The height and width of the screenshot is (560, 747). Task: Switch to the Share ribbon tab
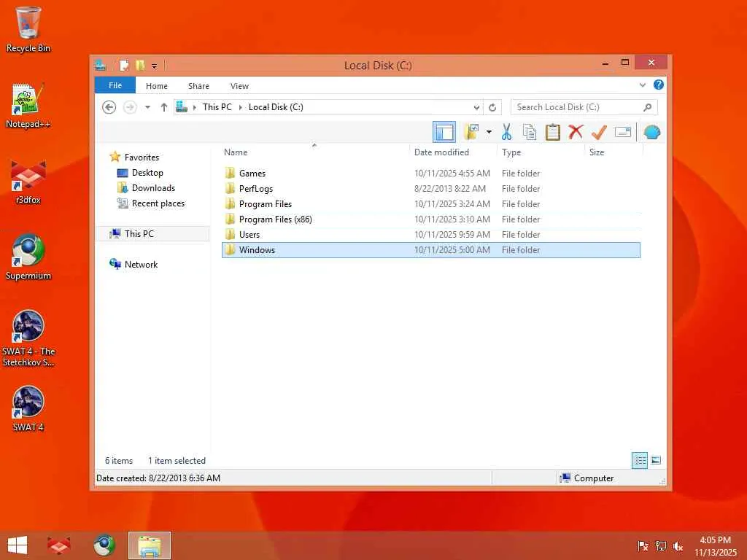click(x=198, y=86)
